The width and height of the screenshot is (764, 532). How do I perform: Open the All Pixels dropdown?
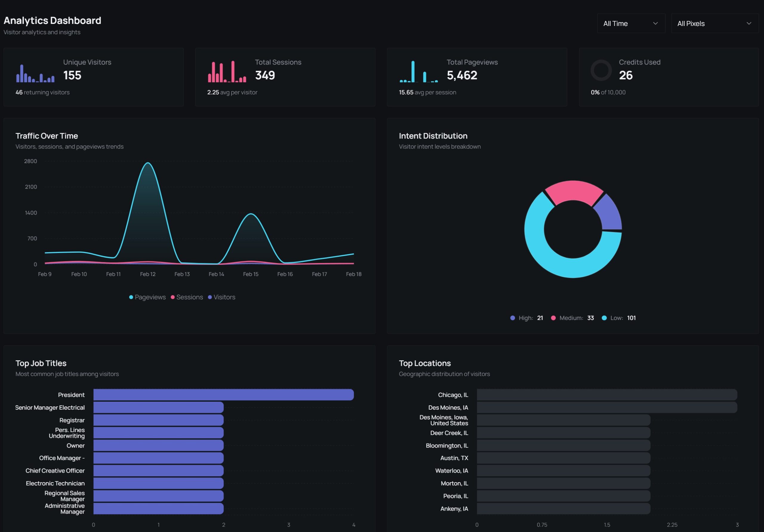[714, 23]
